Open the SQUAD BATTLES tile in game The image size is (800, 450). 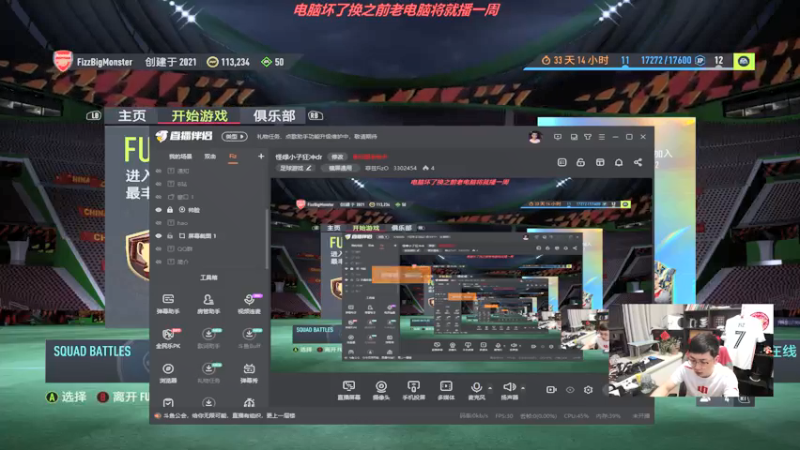click(x=97, y=361)
